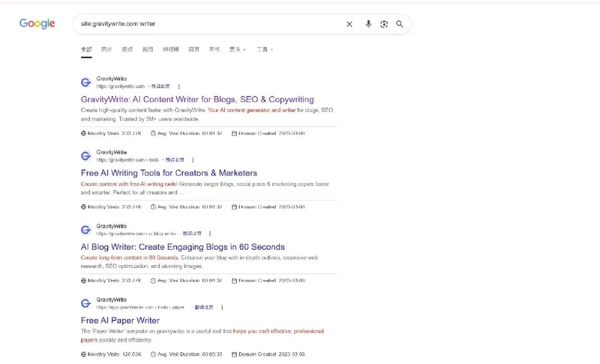Image resolution: width=600 pixels, height=364 pixels.
Task: Click 翻译此页 on the ai blog writer result
Action: [192, 234]
